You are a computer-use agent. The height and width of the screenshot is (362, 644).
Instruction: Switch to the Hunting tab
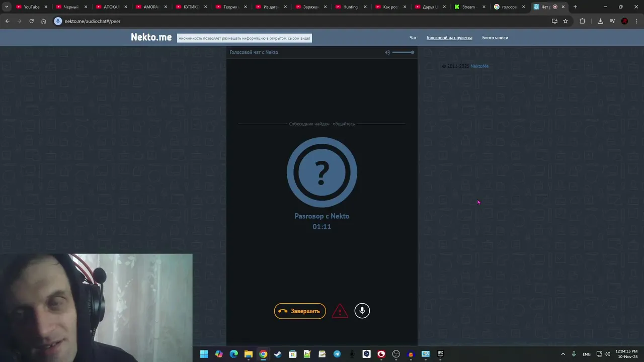pos(350,7)
